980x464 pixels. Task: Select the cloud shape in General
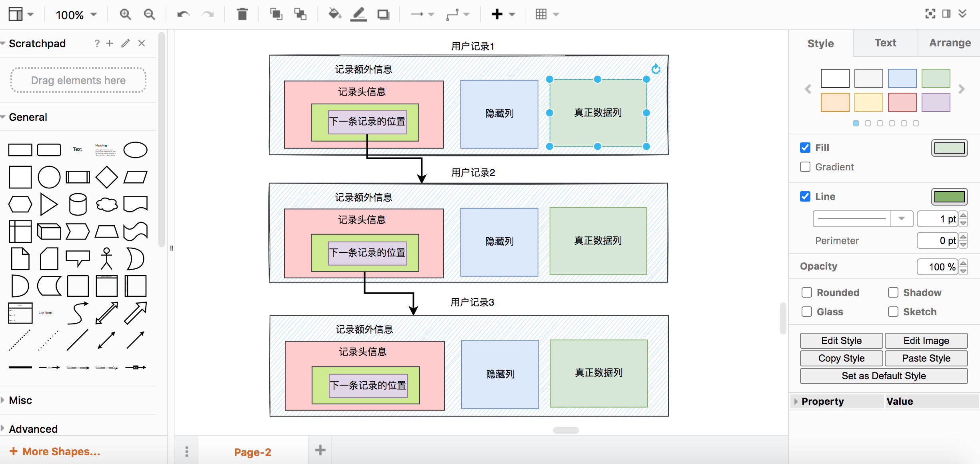point(107,204)
